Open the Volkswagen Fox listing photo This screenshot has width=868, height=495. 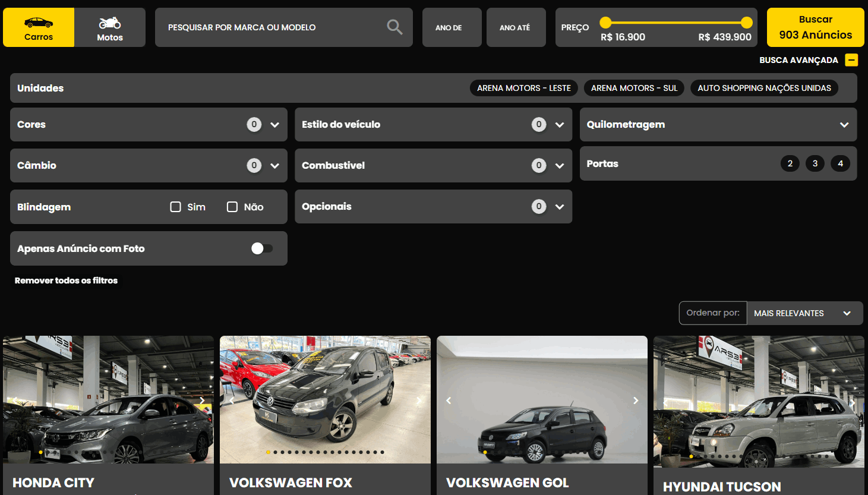point(325,399)
